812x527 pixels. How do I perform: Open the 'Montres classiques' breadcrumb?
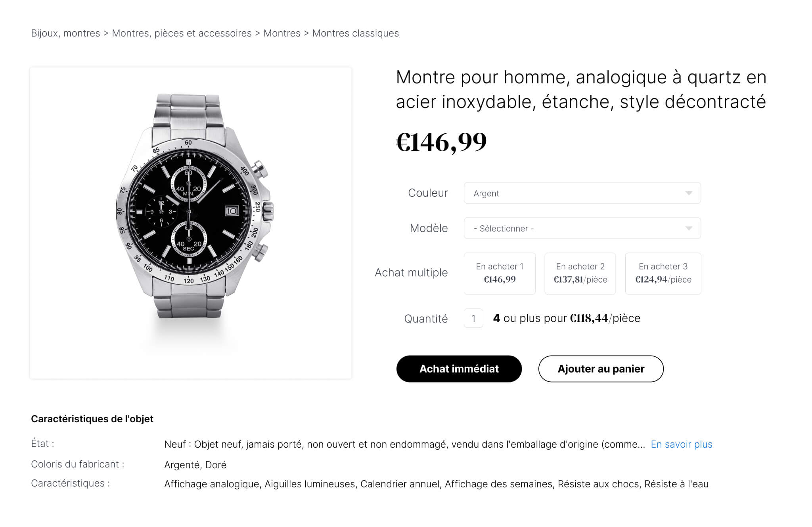pyautogui.click(x=355, y=33)
